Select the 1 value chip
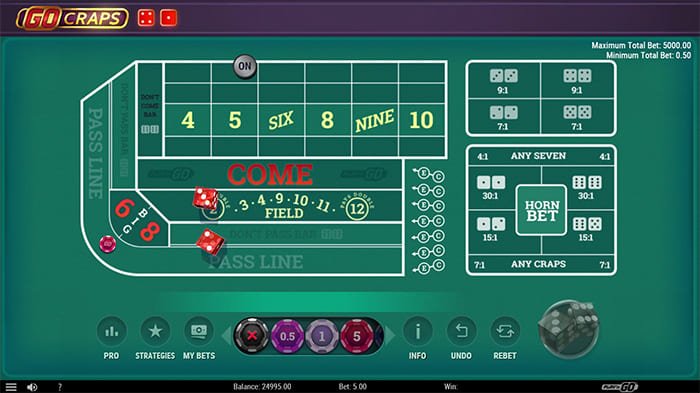700x393 pixels. point(322,336)
